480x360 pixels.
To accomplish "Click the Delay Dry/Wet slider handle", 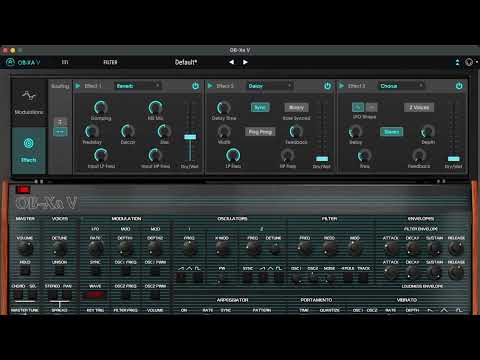I will click(x=322, y=159).
